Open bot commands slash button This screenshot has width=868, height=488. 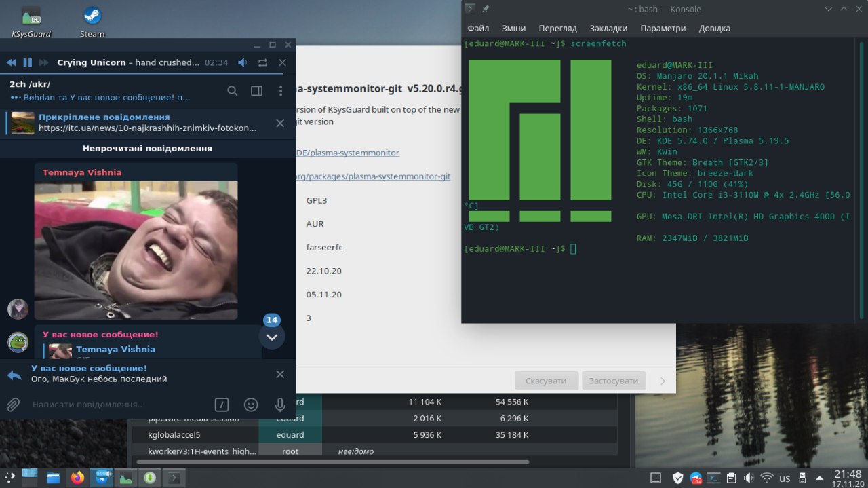point(222,405)
